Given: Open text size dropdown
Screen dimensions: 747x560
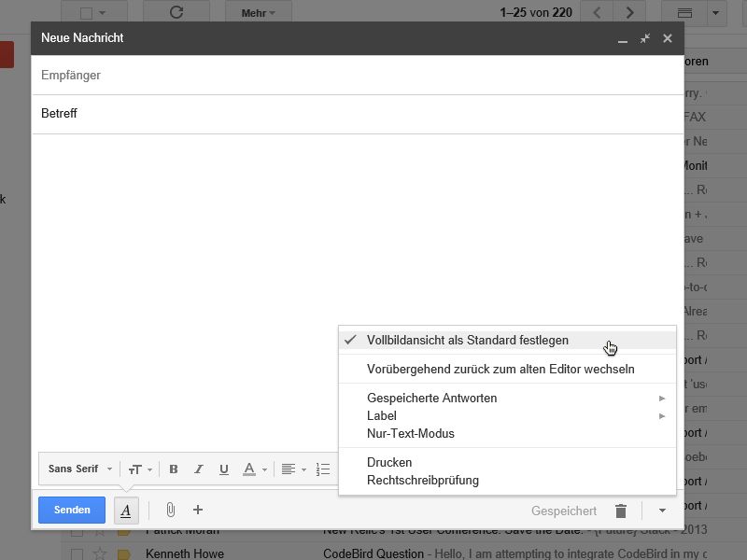Looking at the screenshot, I should (x=140, y=469).
